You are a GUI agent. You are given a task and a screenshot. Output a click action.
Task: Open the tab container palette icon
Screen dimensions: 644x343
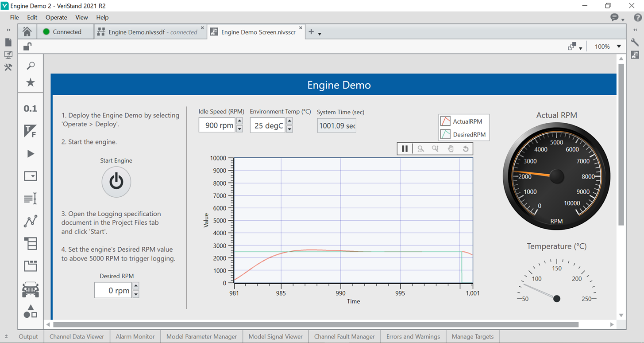[31, 266]
